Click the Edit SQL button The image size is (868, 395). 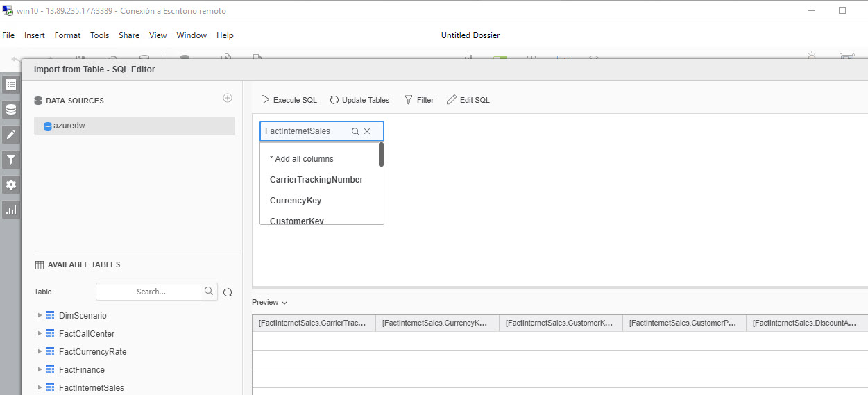[x=468, y=100]
